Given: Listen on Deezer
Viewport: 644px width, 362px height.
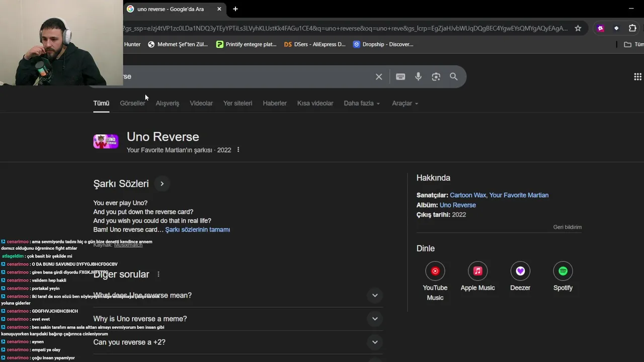Looking at the screenshot, I should click(520, 277).
